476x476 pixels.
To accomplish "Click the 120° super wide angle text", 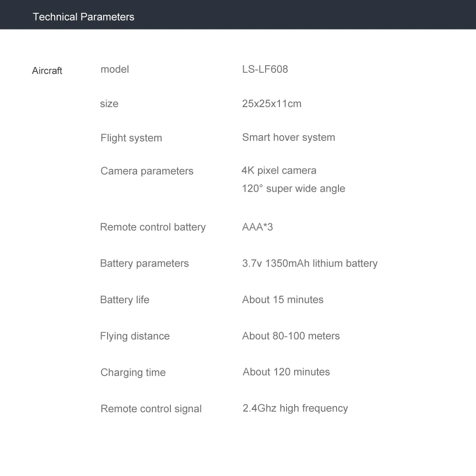I will coord(293,188).
